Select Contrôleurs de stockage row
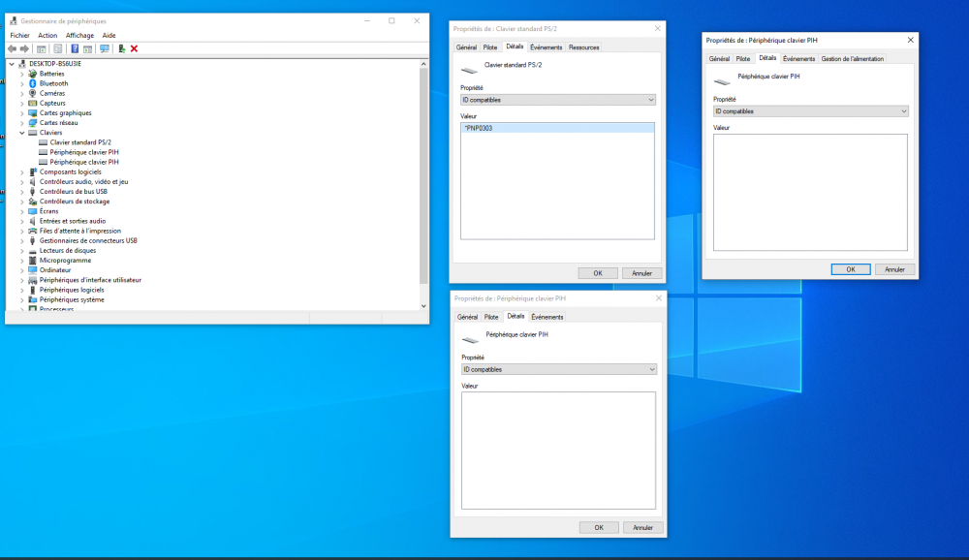This screenshot has height=560, width=969. pos(75,202)
